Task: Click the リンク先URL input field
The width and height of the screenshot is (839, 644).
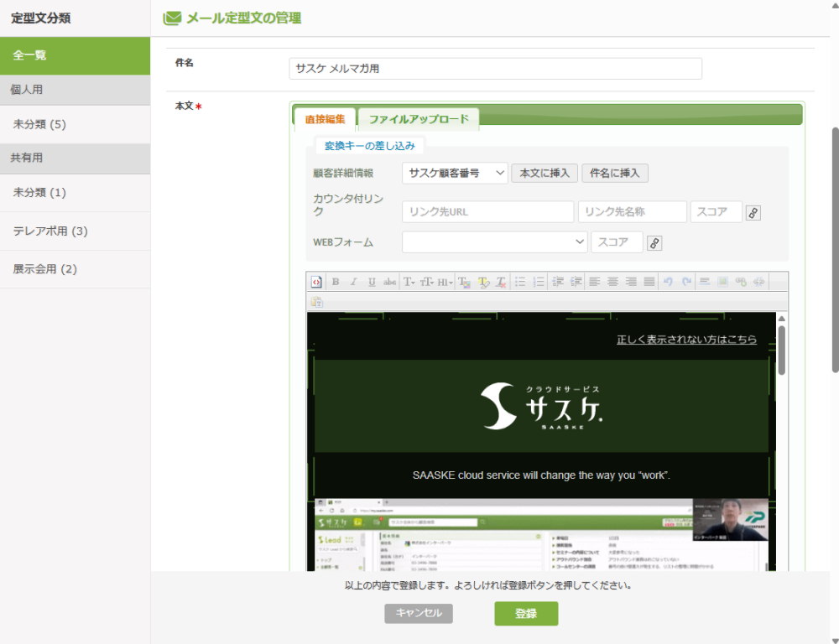Action: click(487, 212)
